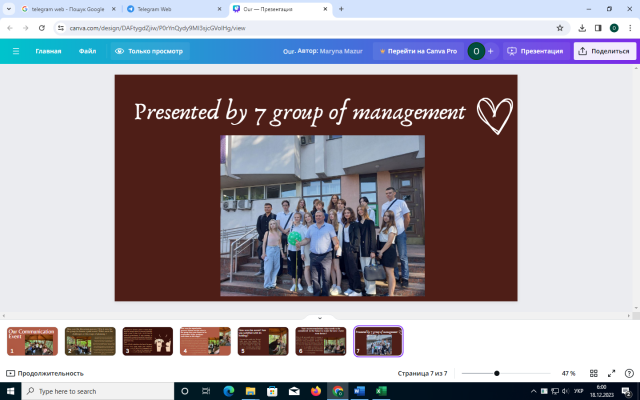Viewport: 640px width, 400px height.
Task: Open Продолжительность duration panel
Action: pos(45,373)
